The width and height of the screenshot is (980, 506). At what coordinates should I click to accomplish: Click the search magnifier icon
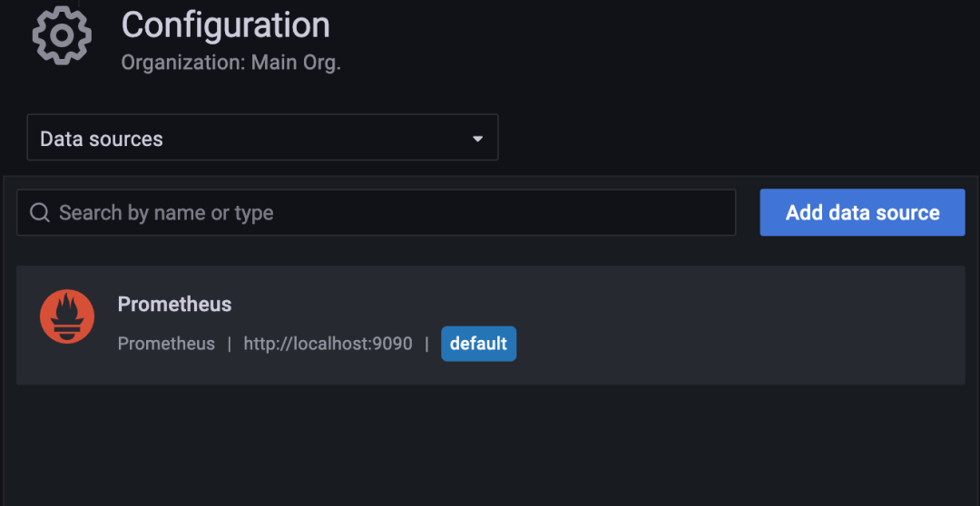click(x=39, y=213)
